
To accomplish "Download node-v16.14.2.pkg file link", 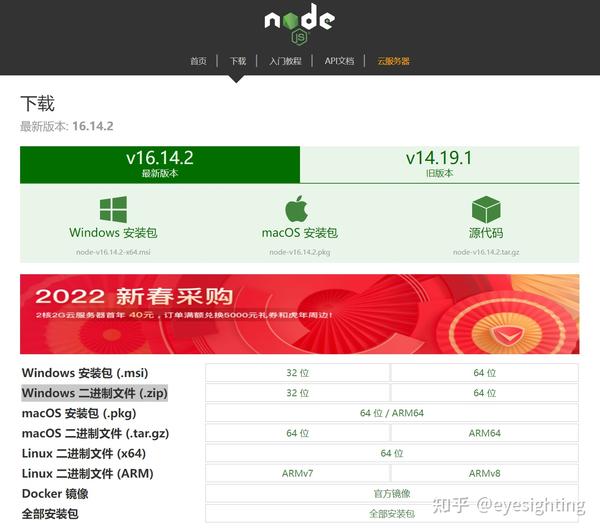I will click(300, 252).
